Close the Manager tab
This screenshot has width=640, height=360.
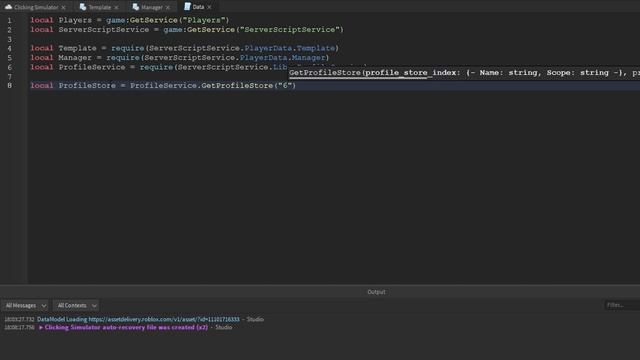(x=168, y=7)
